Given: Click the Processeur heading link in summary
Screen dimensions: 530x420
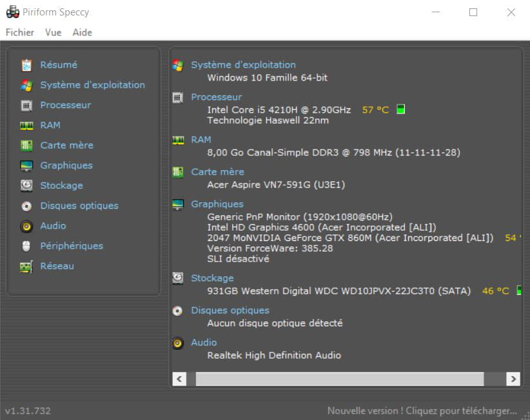Looking at the screenshot, I should point(217,97).
